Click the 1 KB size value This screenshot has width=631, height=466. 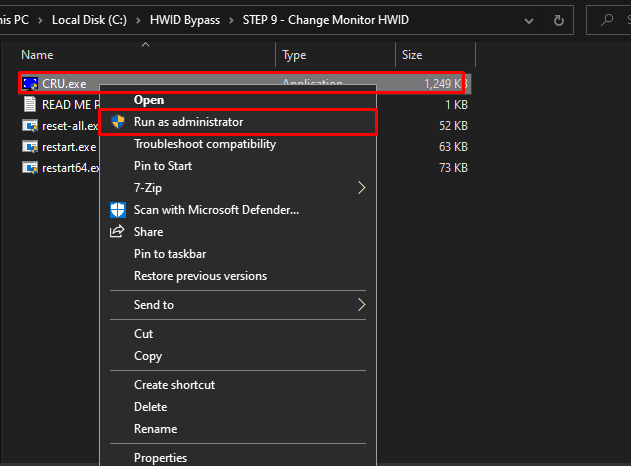coord(456,105)
